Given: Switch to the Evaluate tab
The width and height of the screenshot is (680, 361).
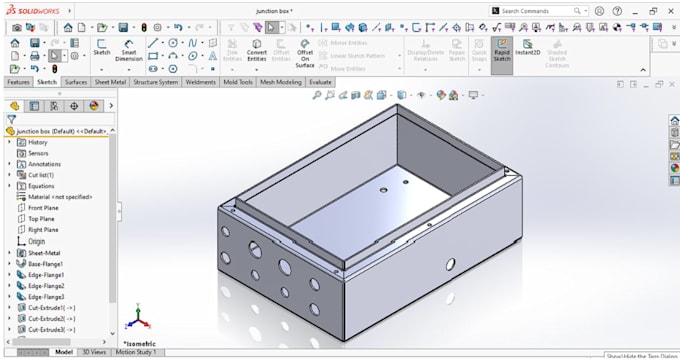Looking at the screenshot, I should [320, 82].
